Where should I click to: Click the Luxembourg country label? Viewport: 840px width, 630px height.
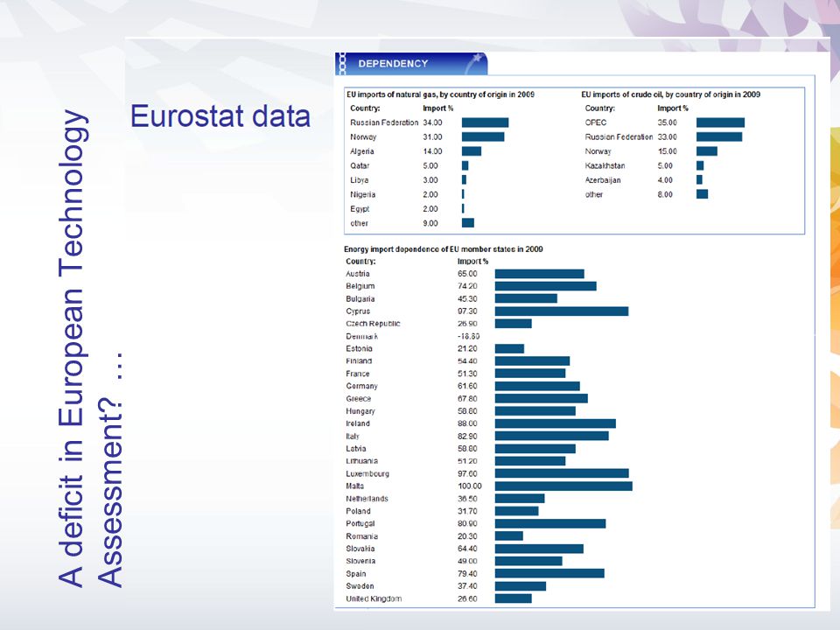click(x=367, y=473)
